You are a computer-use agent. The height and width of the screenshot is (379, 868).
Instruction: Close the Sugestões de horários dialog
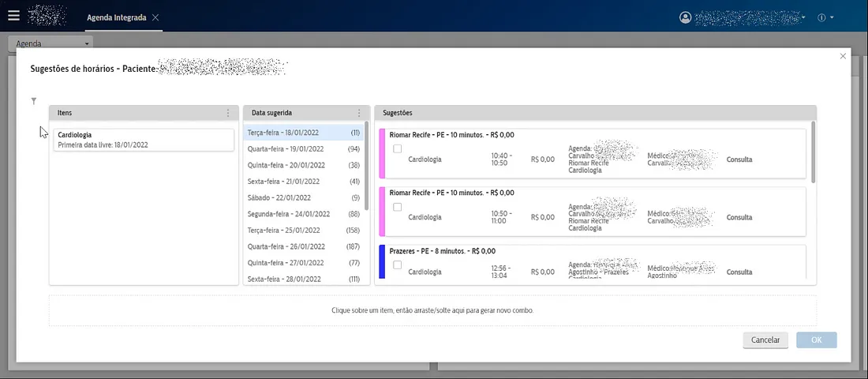[x=843, y=56]
